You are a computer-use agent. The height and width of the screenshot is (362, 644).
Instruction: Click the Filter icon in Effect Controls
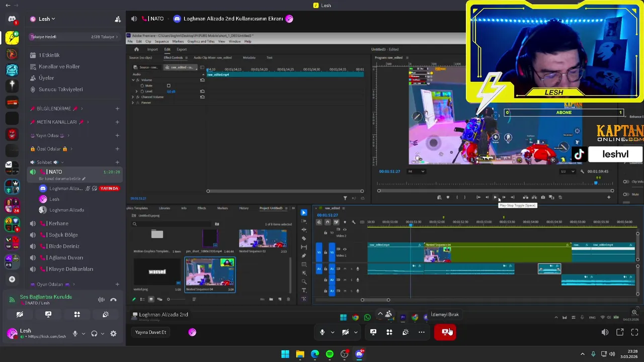[345, 198]
